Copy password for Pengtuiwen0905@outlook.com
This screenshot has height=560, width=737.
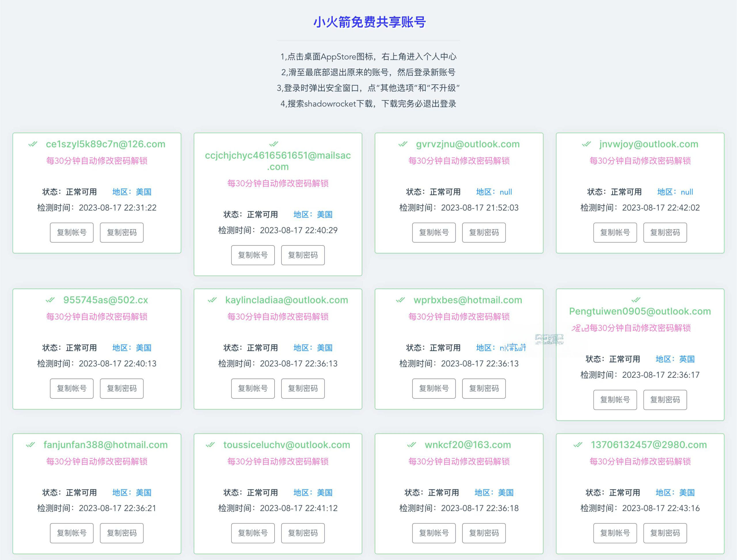[x=665, y=400]
